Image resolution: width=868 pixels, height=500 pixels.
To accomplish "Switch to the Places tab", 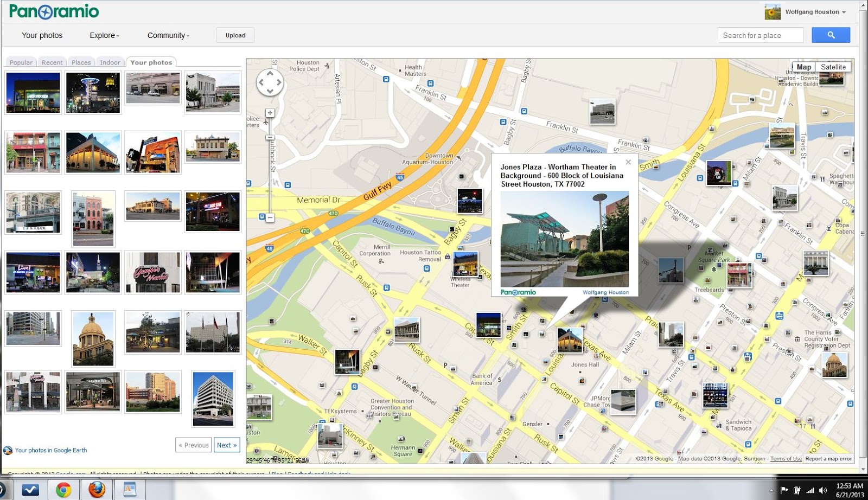I will point(81,62).
